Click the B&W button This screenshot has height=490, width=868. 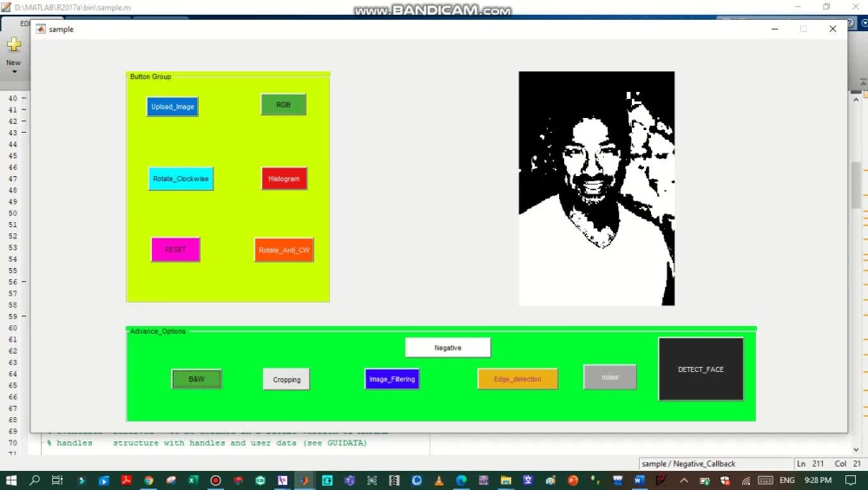(x=196, y=379)
